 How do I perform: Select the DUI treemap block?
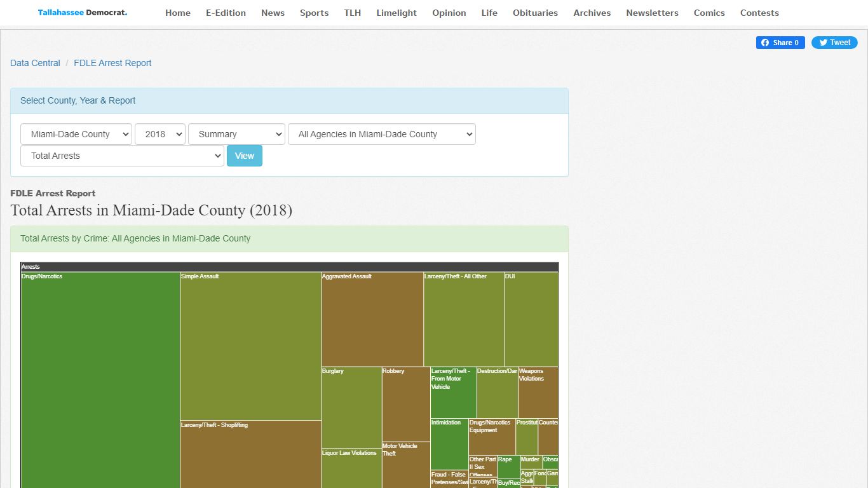[532, 320]
